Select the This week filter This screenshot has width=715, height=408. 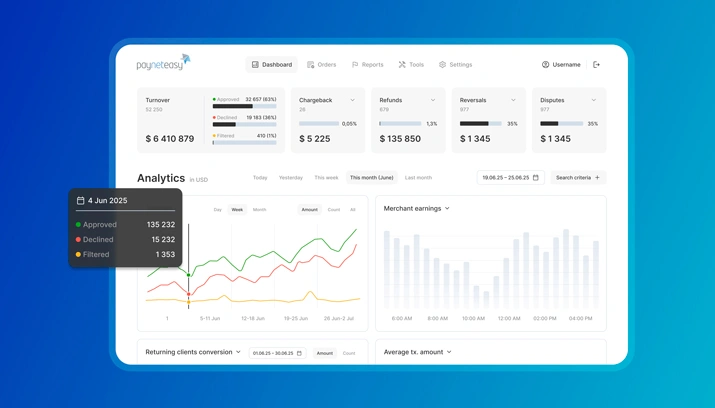pos(326,178)
